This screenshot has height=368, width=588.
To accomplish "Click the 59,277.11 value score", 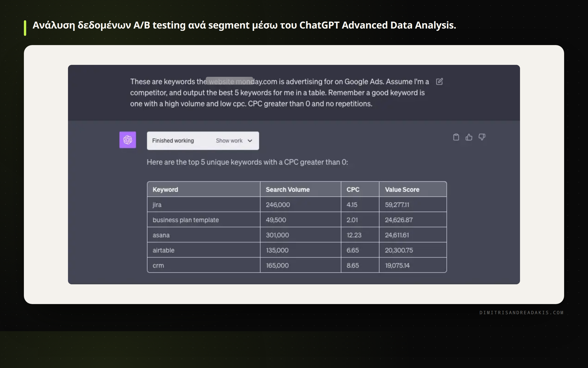I will [397, 205].
